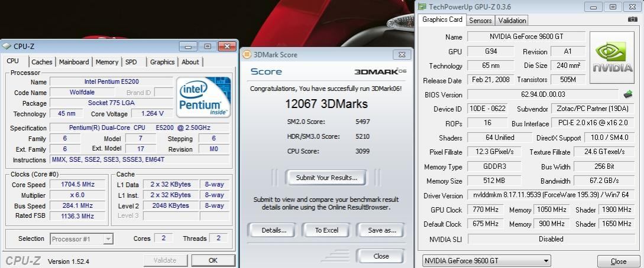Click the Validate button in CPU-Z
Screen dimensions: 644x268
[165, 260]
